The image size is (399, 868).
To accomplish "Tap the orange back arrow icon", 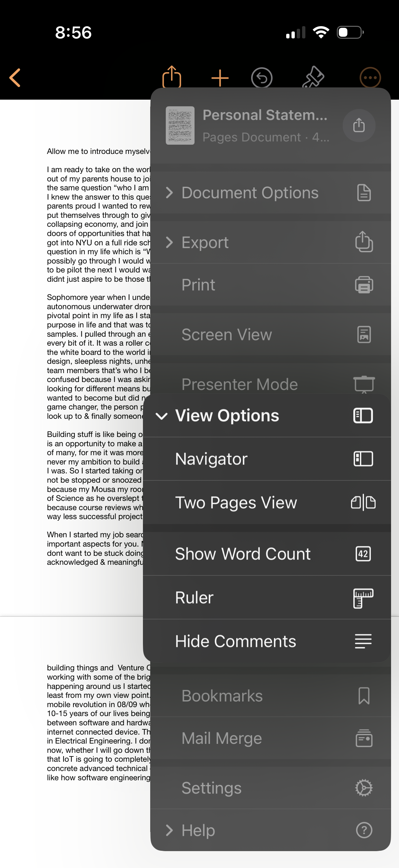I will pos(15,78).
